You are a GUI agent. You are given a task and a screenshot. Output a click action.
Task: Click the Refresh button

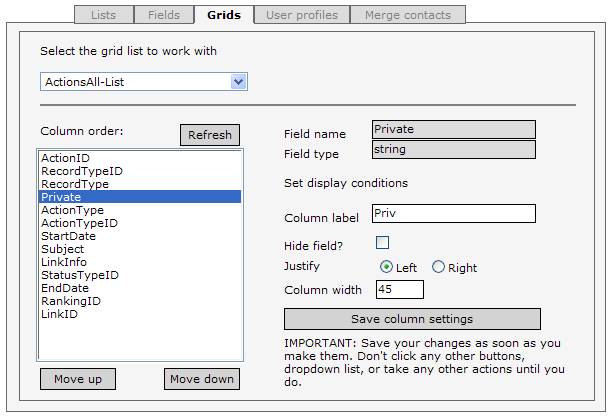tap(210, 135)
